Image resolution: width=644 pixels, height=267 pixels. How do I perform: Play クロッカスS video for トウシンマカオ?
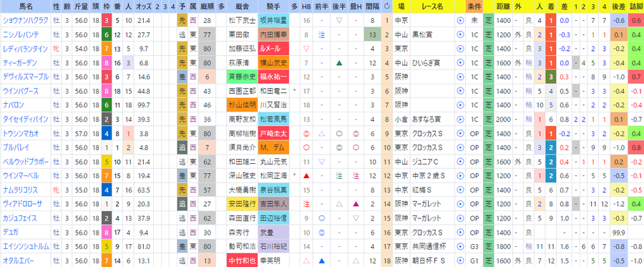460,133
